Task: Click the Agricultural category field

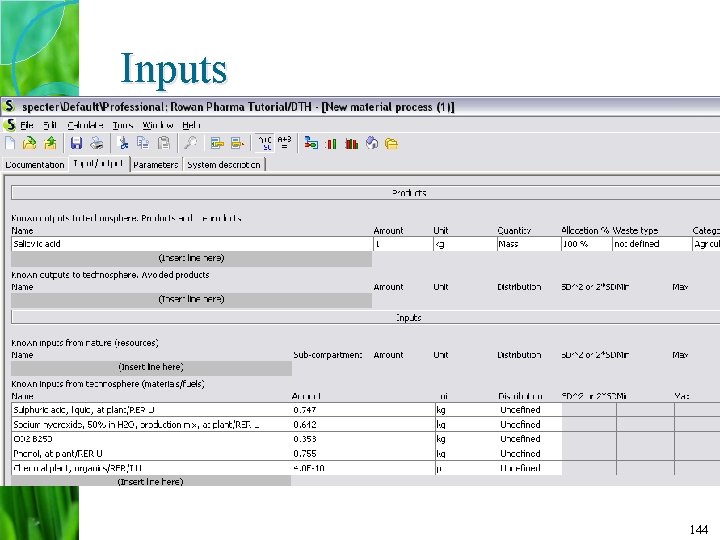Action: click(x=706, y=244)
